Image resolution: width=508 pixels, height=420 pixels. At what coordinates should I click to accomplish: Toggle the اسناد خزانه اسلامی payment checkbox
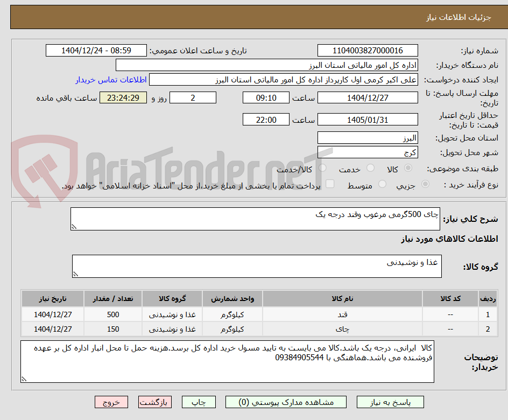(x=330, y=184)
